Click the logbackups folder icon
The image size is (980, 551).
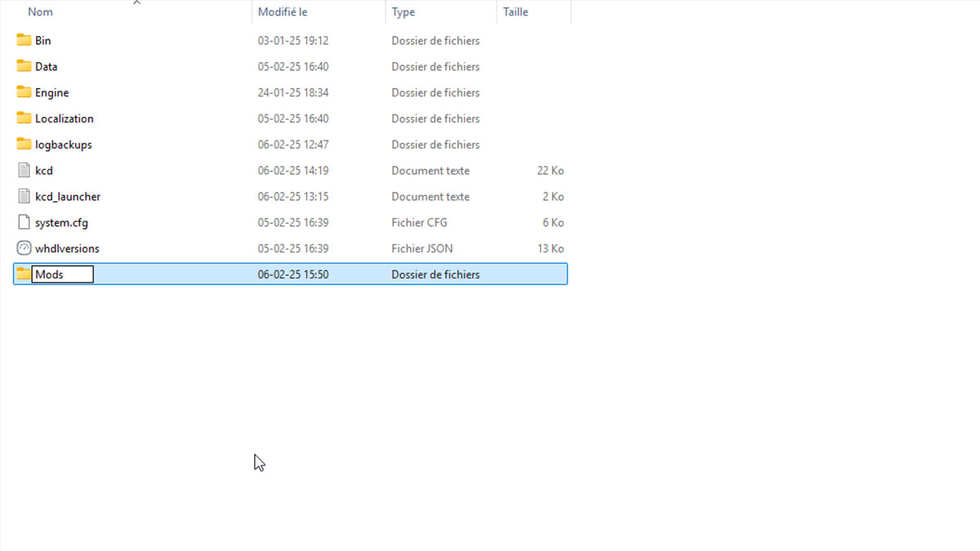[24, 144]
